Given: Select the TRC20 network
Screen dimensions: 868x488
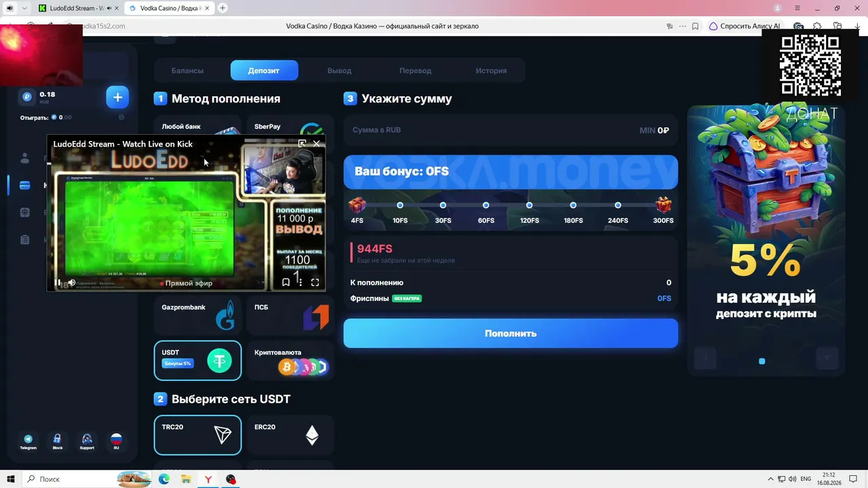Looking at the screenshot, I should pos(197,434).
